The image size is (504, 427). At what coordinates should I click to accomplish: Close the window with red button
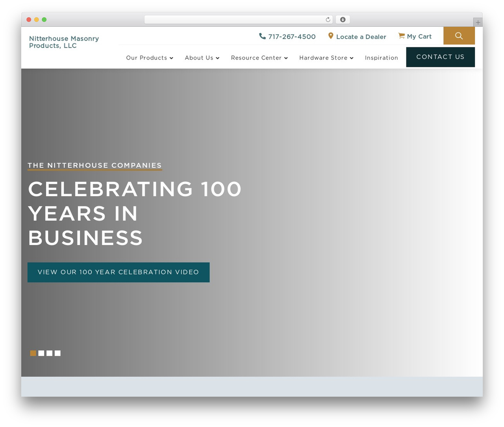coord(29,20)
